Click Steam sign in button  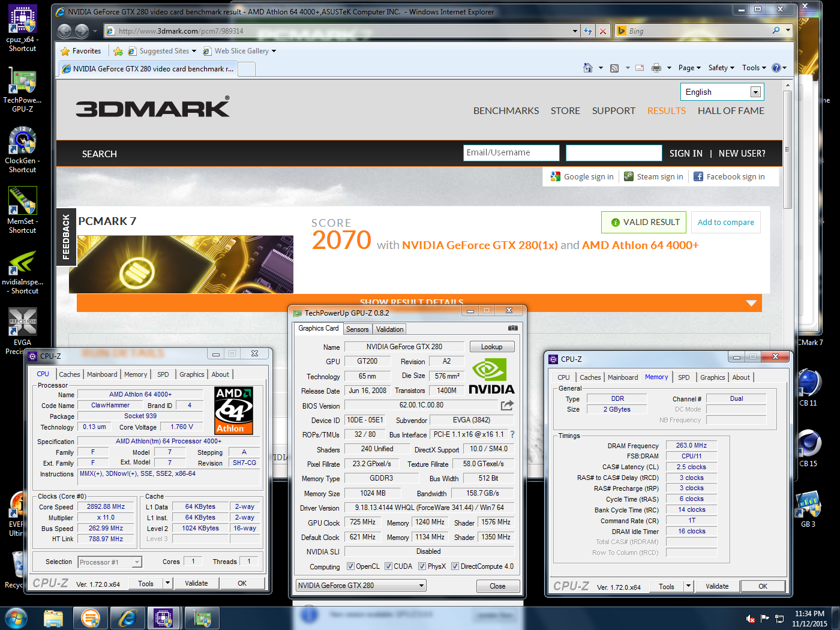click(x=653, y=176)
